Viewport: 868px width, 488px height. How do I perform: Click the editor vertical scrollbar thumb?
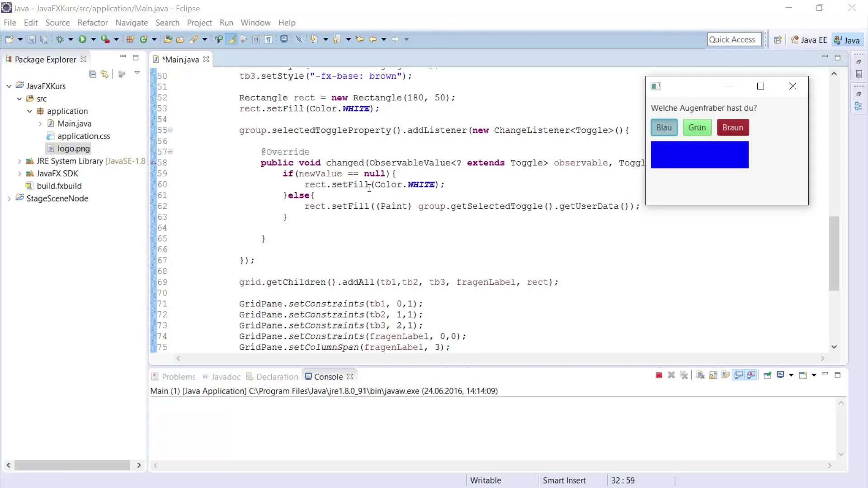pos(834,253)
